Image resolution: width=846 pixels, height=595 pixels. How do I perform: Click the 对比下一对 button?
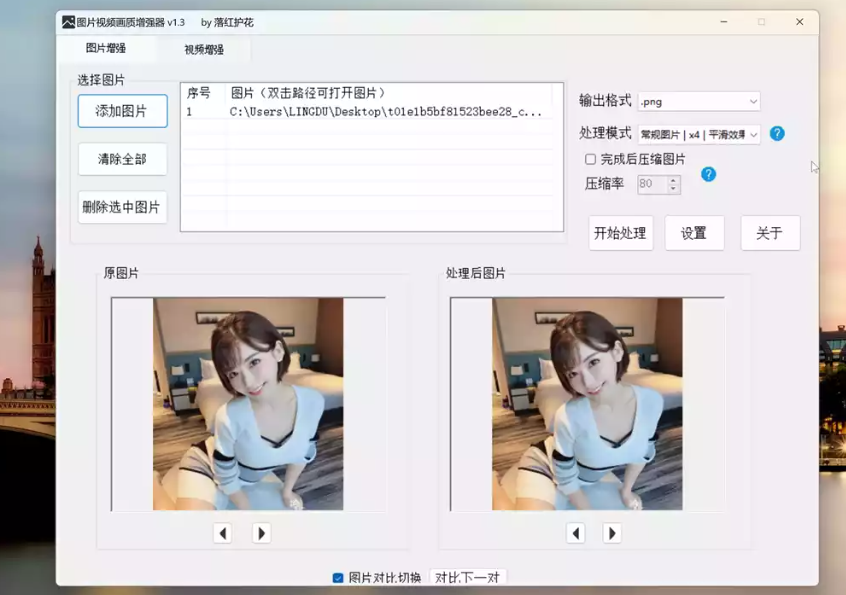[467, 578]
